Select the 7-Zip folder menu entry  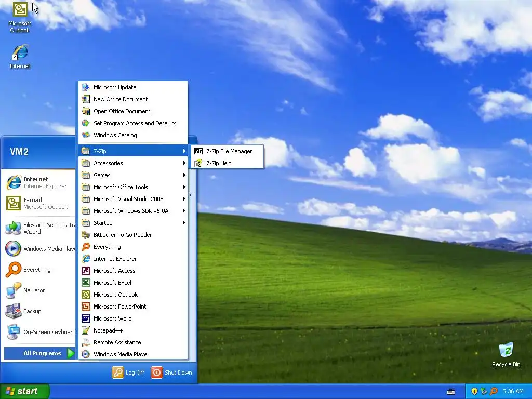[x=133, y=151]
